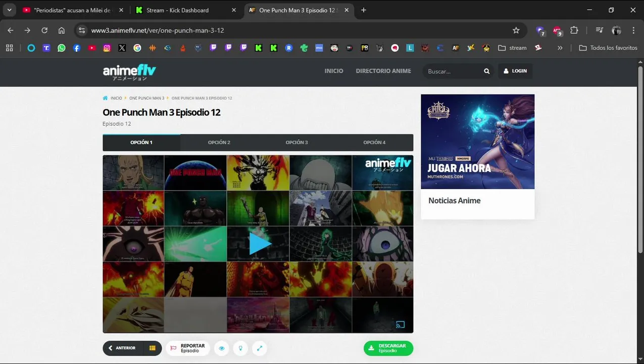Open the episode list yellow icon
Viewport: 644px width, 364px height.
[x=153, y=348]
